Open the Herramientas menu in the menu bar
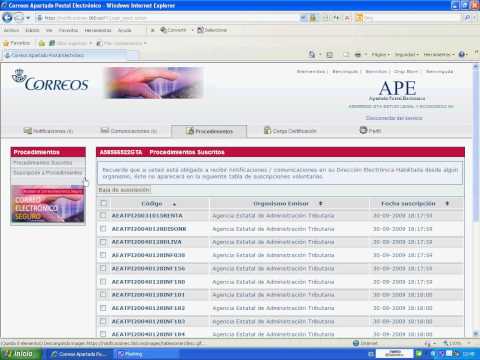Viewport: 480px width, 360px height. [98, 30]
